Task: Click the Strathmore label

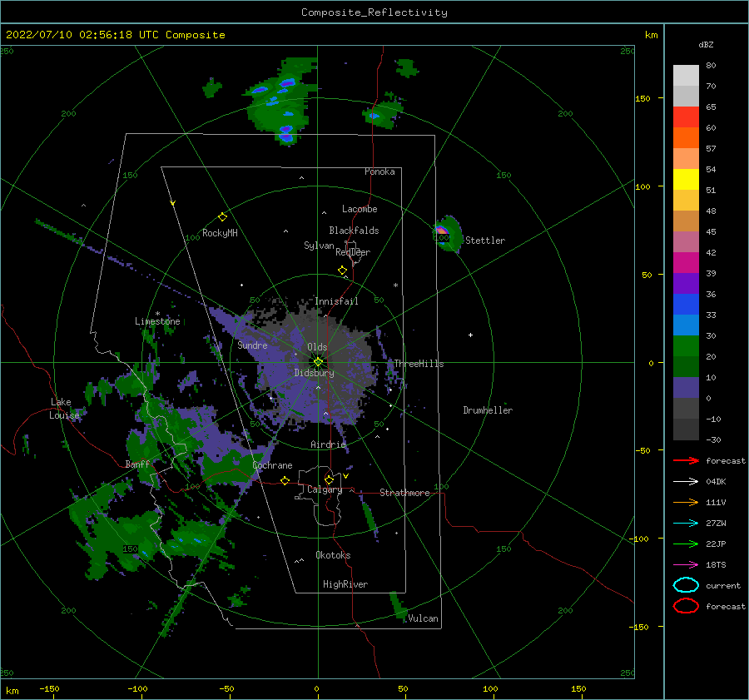Action: (404, 493)
